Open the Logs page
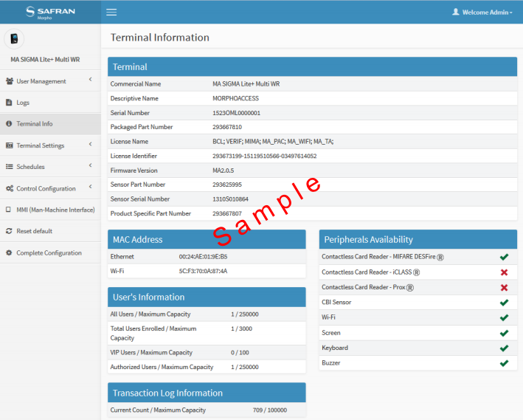The image size is (523, 420). tap(50, 103)
